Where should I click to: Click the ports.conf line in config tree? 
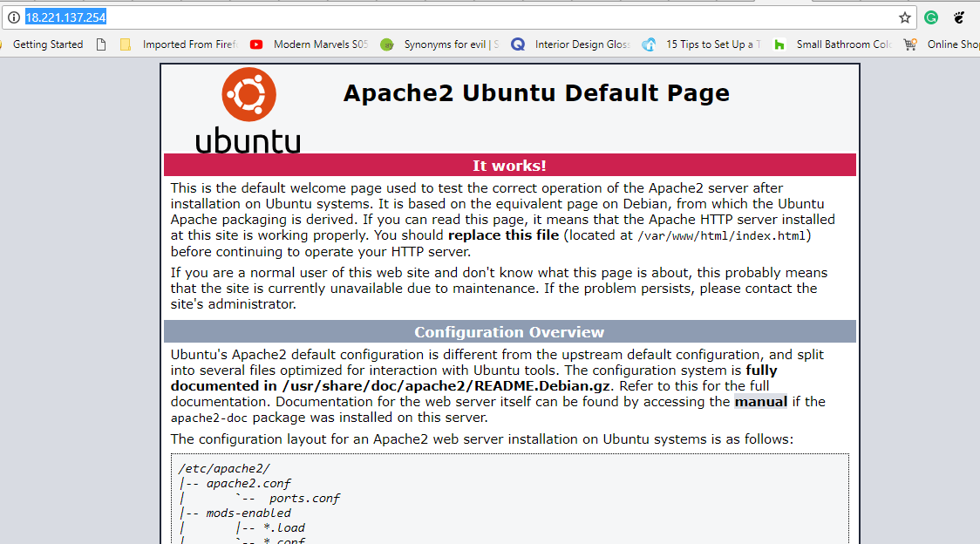pyautogui.click(x=303, y=499)
